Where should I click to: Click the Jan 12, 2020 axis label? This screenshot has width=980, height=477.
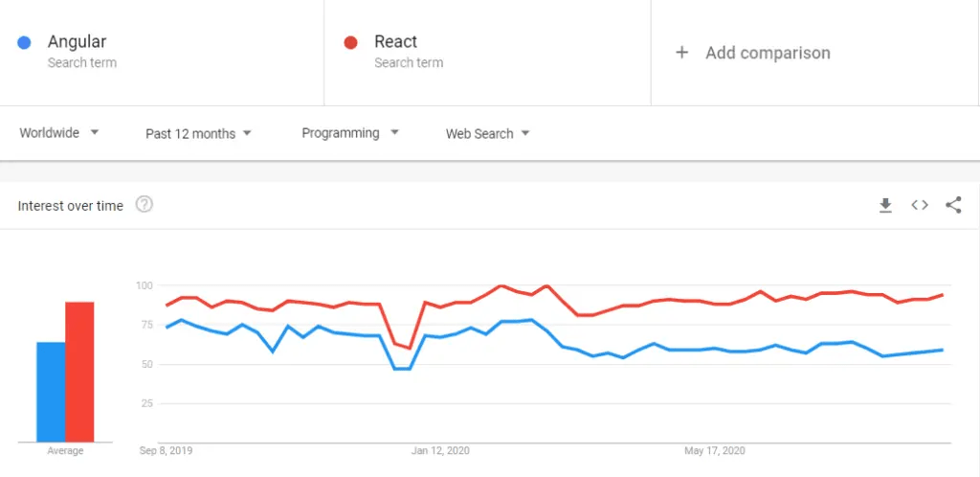[x=440, y=451]
